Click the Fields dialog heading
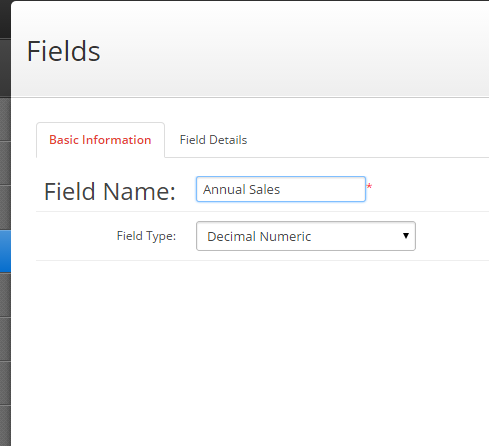 point(63,51)
